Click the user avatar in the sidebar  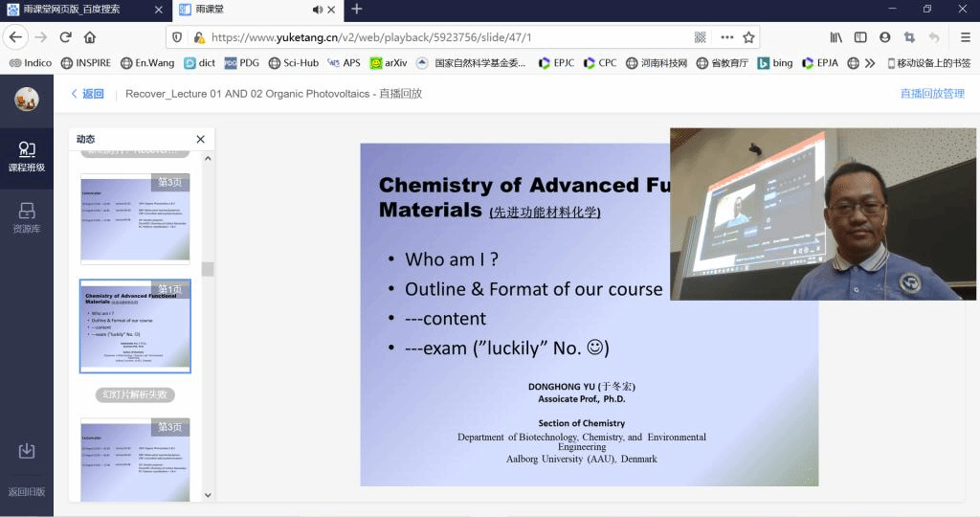(x=27, y=100)
